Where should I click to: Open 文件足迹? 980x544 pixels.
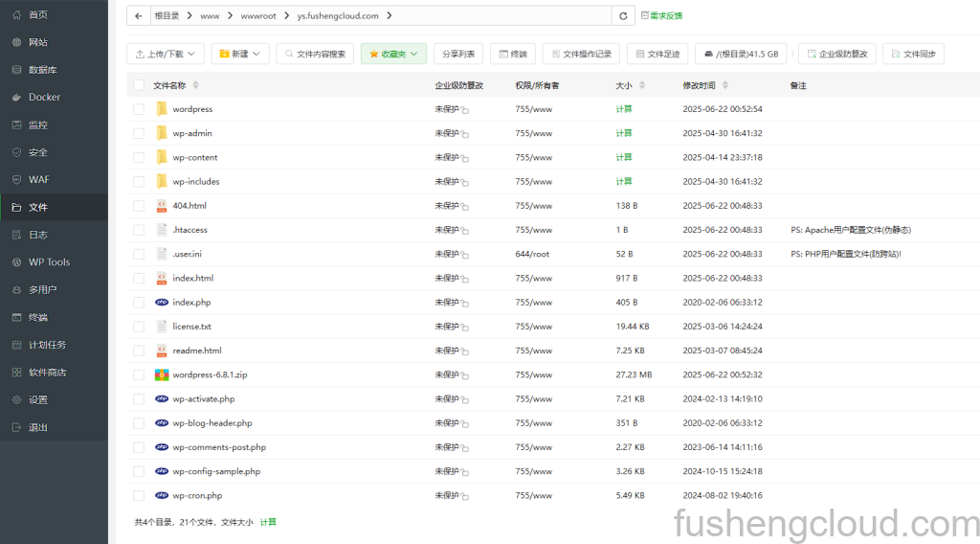(x=657, y=54)
